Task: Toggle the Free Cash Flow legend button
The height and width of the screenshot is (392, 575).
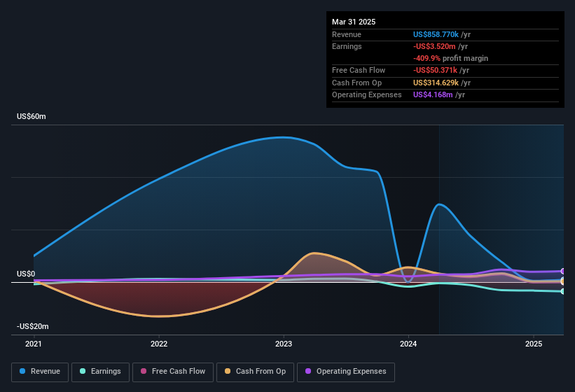Action: 173,372
